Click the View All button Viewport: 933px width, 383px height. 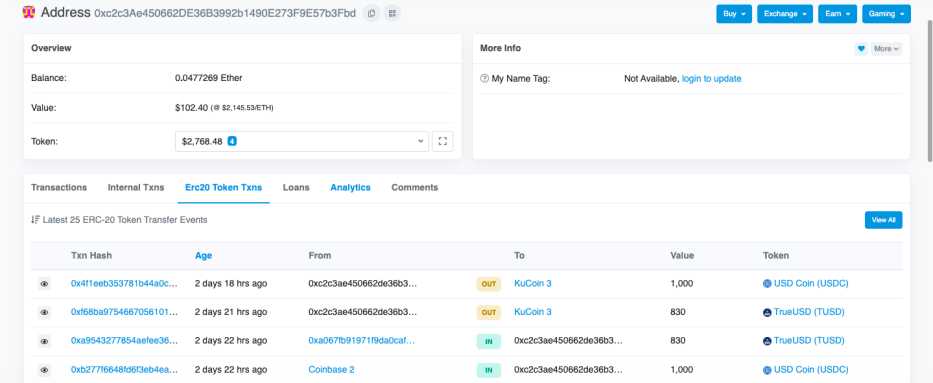(884, 220)
